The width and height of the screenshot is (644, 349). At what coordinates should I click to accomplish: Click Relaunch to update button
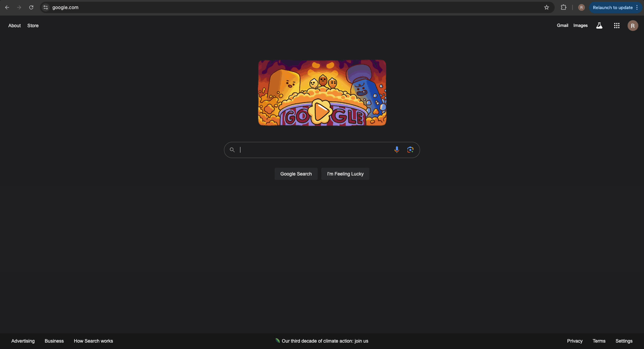[x=612, y=7]
